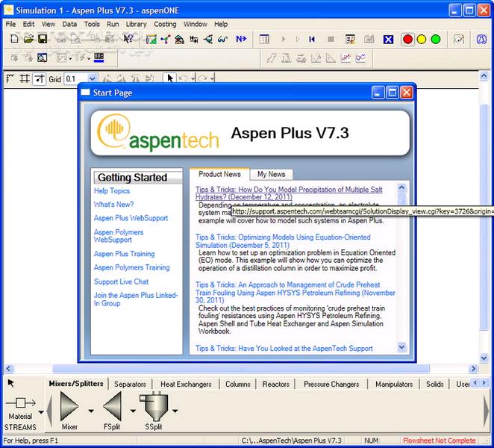494x448 pixels.
Task: Open the Run Control Panel icon
Action: (264, 40)
